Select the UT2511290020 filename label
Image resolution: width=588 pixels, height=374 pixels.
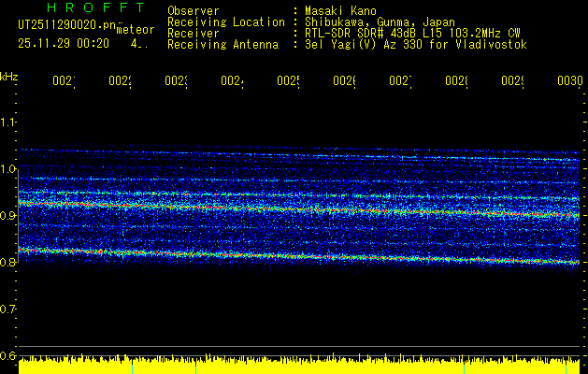pyautogui.click(x=67, y=24)
